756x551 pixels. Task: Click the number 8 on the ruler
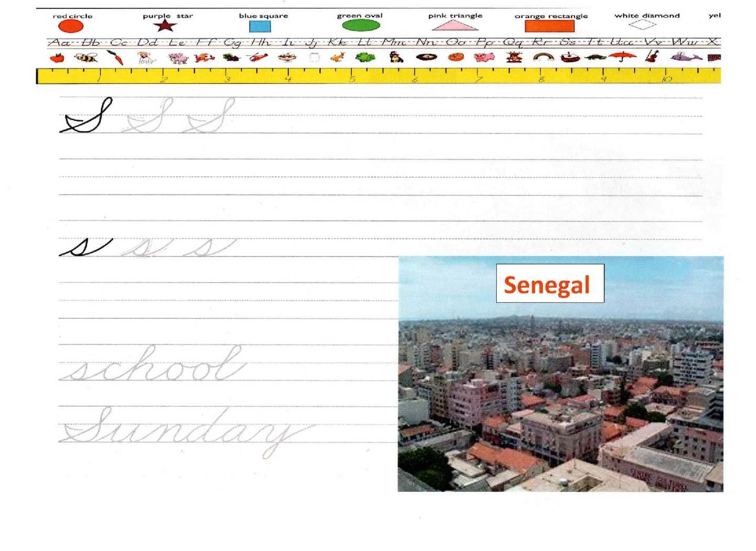coord(541,80)
